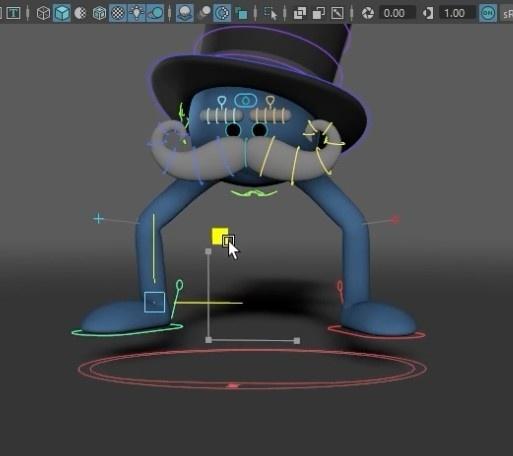Toggle Multisample Anti-aliasing icon

[222, 13]
